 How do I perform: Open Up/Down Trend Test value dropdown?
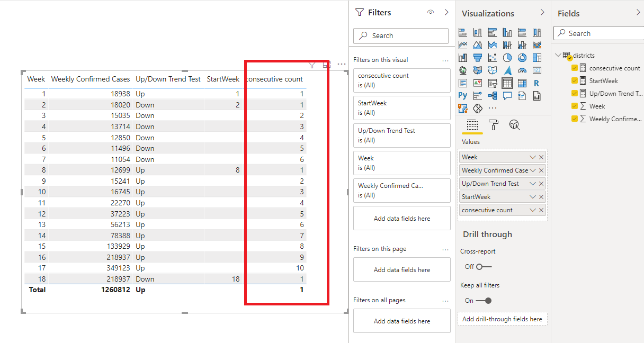tap(533, 184)
